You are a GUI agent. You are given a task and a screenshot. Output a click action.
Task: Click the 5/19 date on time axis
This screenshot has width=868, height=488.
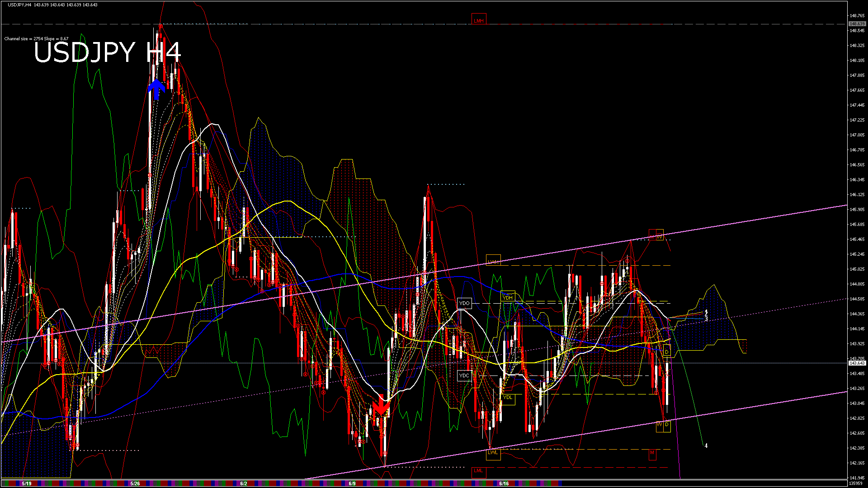coord(27,483)
